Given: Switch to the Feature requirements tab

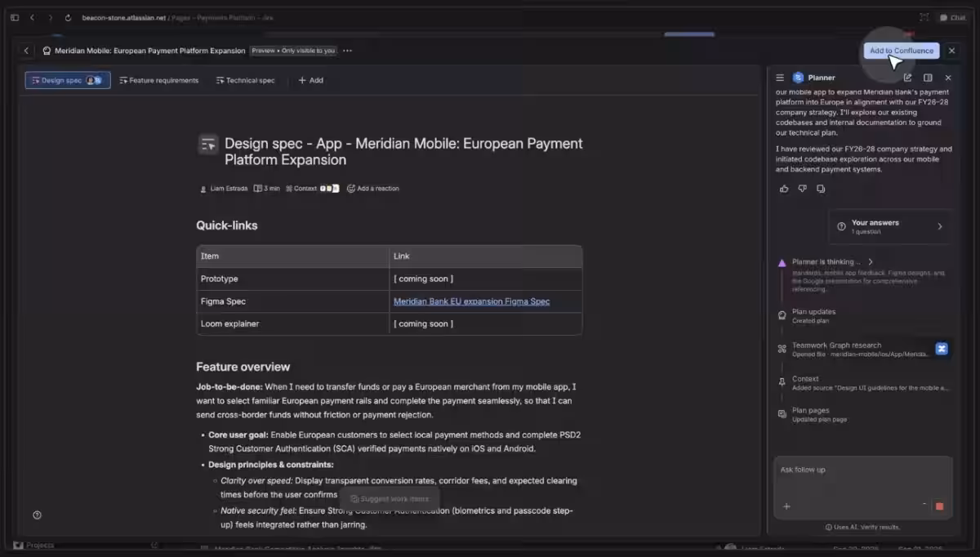Looking at the screenshot, I should tap(158, 80).
